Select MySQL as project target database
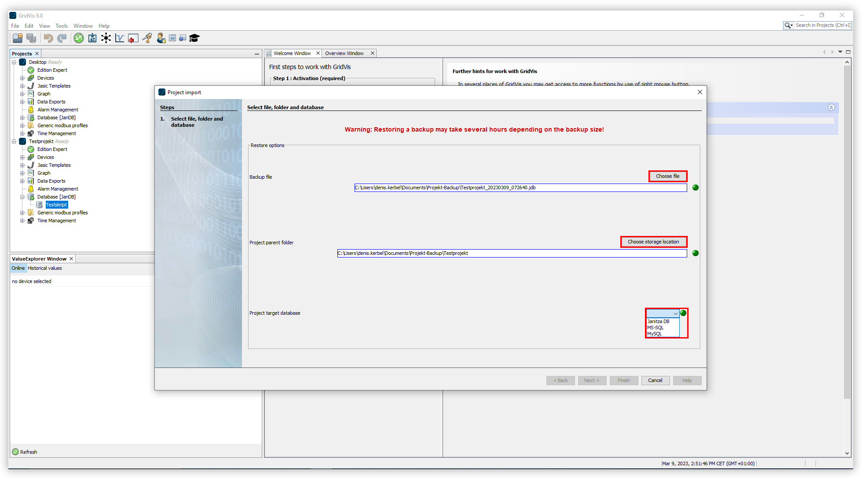Viewport: 868px width, 482px height. click(x=655, y=334)
